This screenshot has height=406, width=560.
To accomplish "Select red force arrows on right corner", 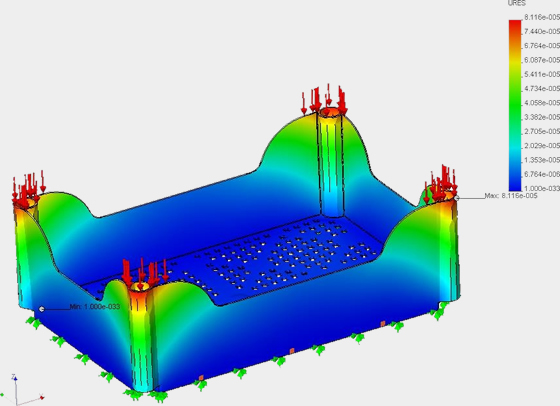I will [x=441, y=183].
